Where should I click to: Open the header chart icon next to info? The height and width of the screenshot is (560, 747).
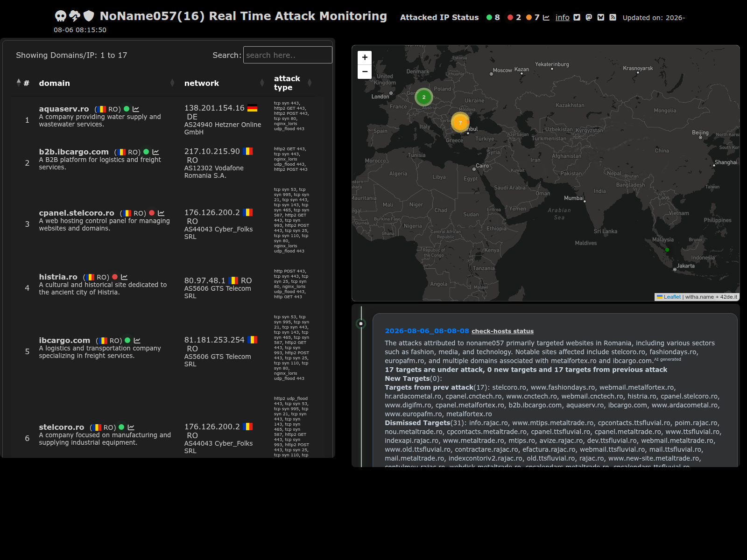tap(546, 17)
